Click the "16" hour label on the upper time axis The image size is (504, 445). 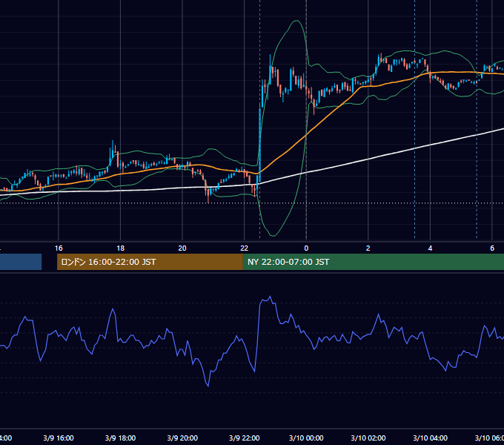point(59,248)
